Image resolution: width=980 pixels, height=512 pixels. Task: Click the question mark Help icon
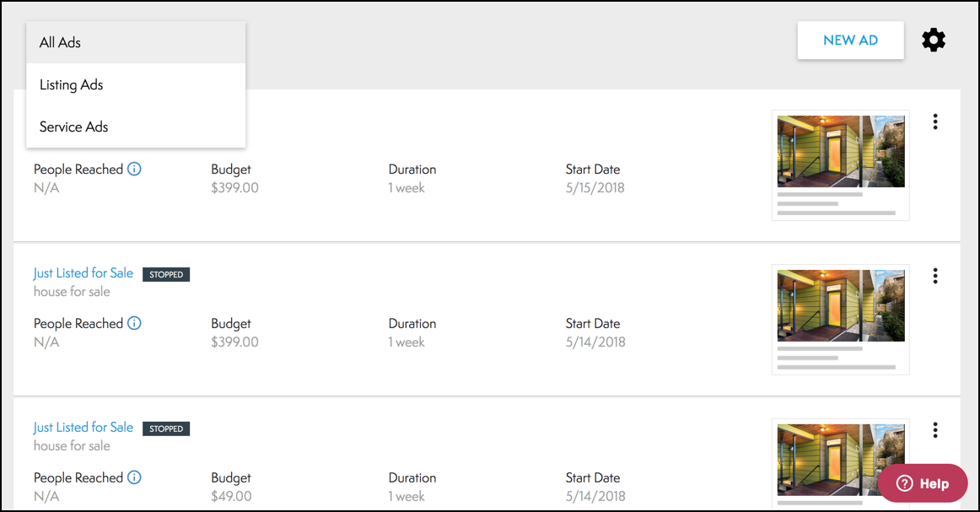coord(905,483)
